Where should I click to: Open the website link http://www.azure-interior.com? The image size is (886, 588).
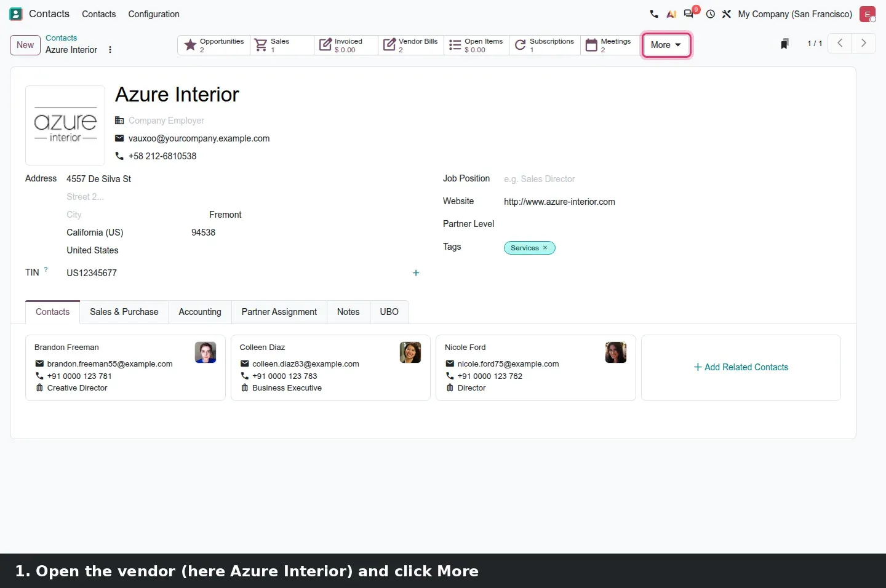(559, 202)
